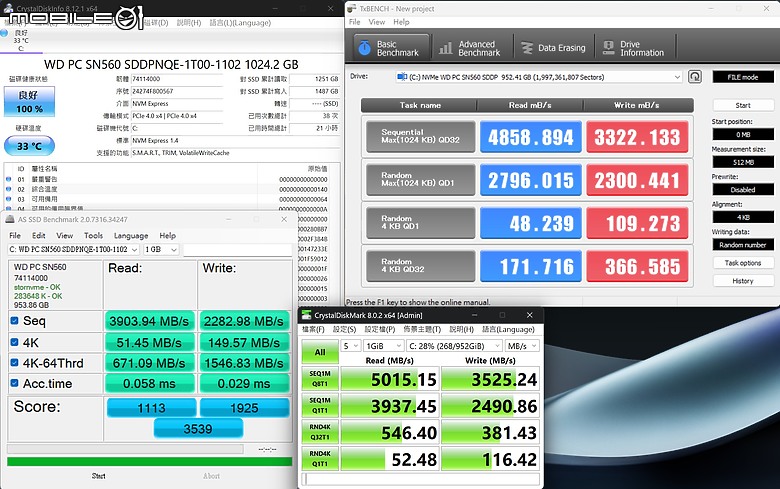Open Measurement size 512 MB selector
The width and height of the screenshot is (780, 489).
click(x=743, y=162)
